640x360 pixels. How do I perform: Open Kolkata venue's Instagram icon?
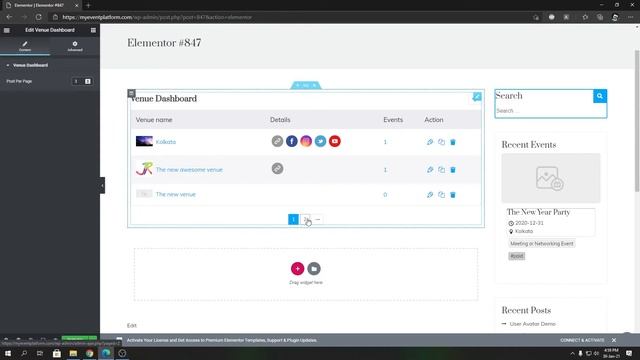click(x=306, y=141)
